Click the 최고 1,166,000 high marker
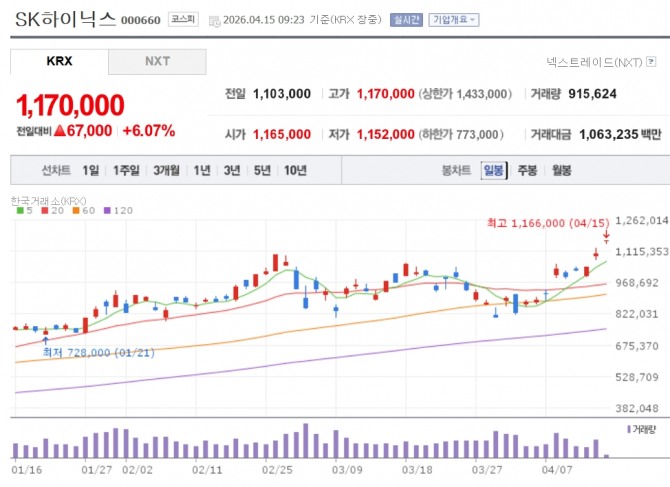 click(x=547, y=222)
